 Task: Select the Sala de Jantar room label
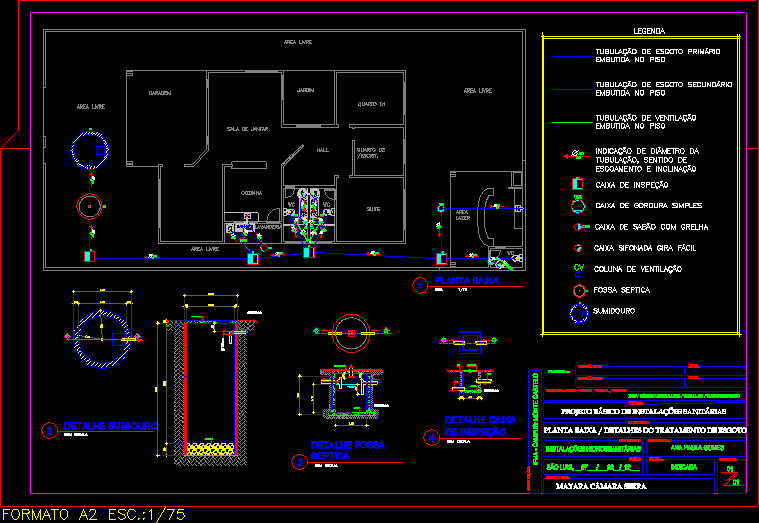(x=246, y=129)
